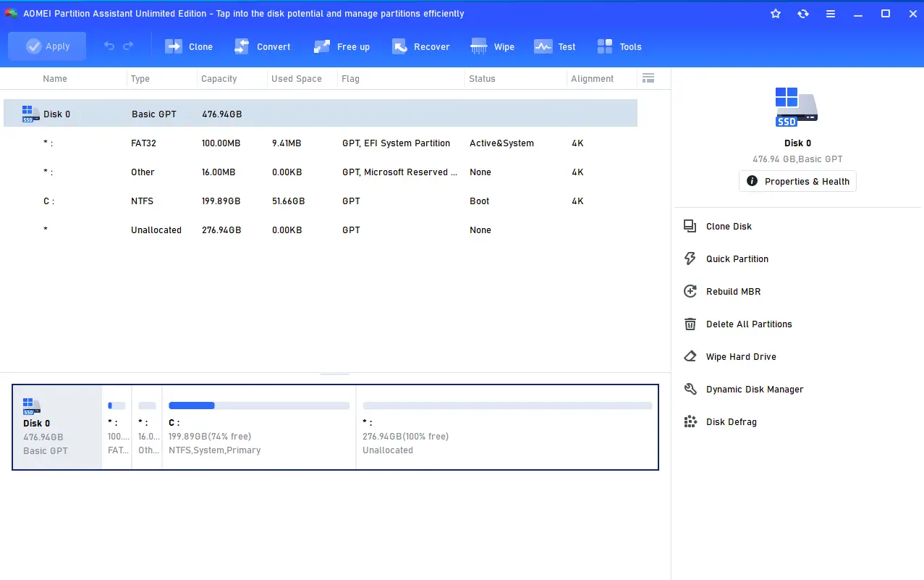
Task: Click the Used Space column header
Action: pyautogui.click(x=297, y=79)
